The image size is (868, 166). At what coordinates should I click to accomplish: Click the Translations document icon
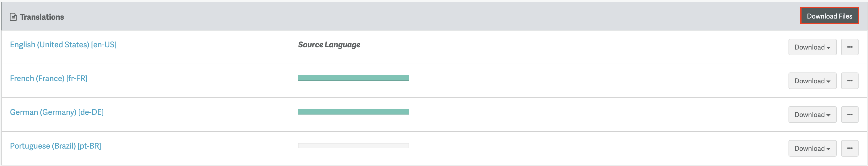coord(13,17)
